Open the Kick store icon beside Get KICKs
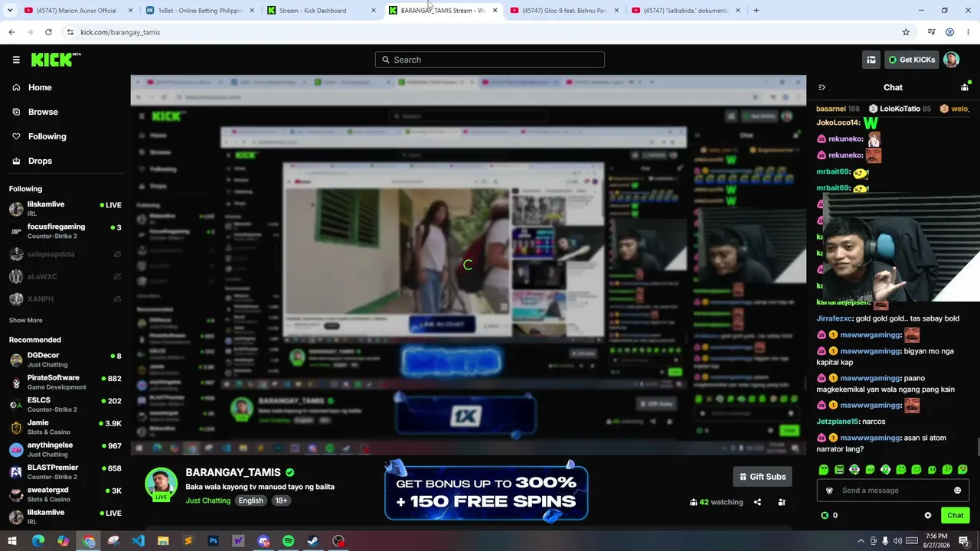980x551 pixels. pos(871,60)
